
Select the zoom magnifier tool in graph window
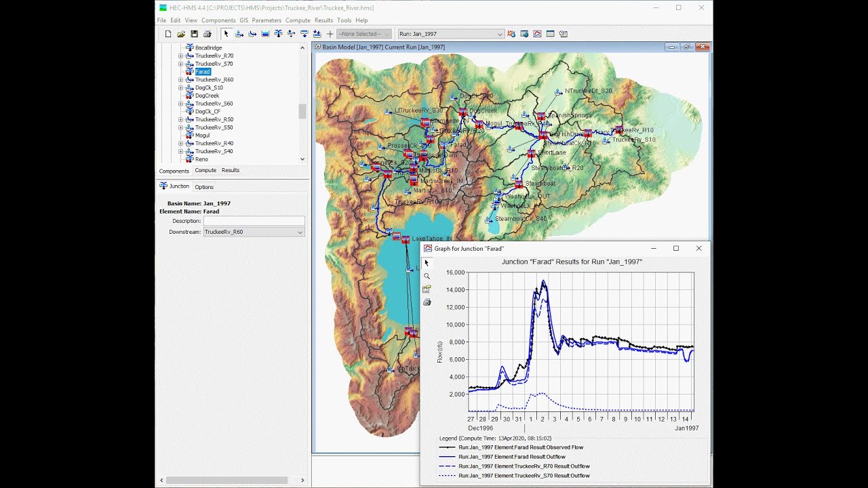(427, 276)
